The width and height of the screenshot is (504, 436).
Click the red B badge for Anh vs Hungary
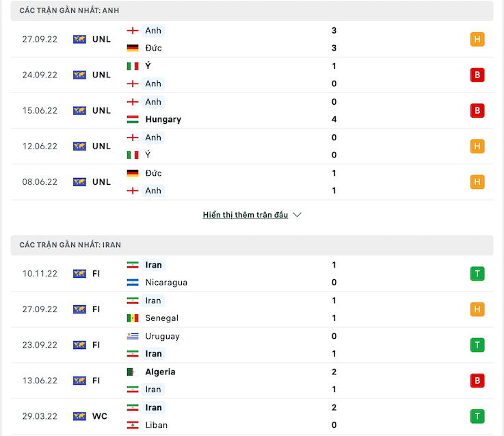pos(477,110)
